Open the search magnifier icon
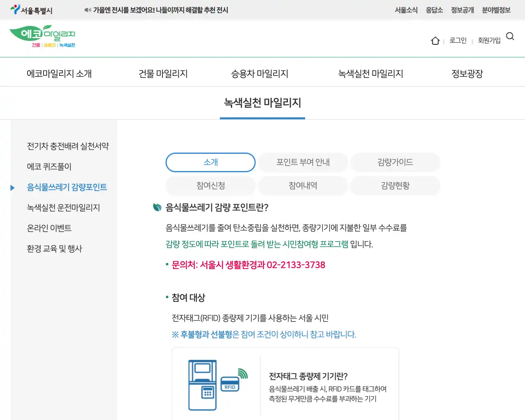 click(510, 37)
